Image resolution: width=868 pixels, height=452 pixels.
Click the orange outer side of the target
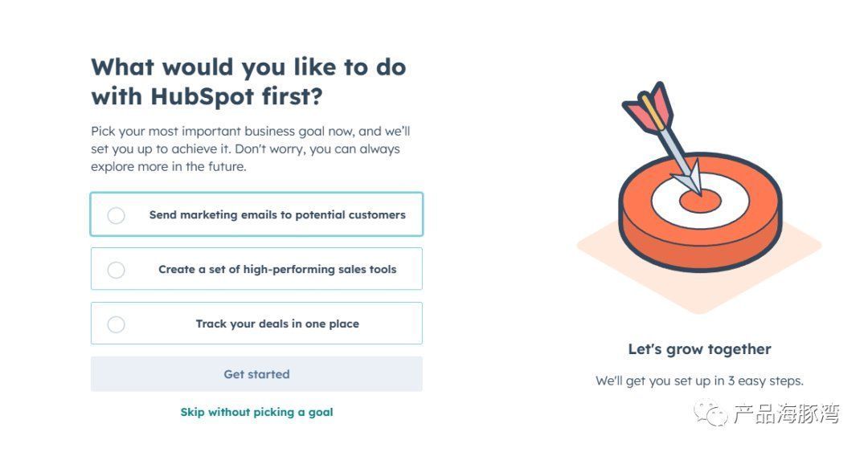click(x=700, y=243)
